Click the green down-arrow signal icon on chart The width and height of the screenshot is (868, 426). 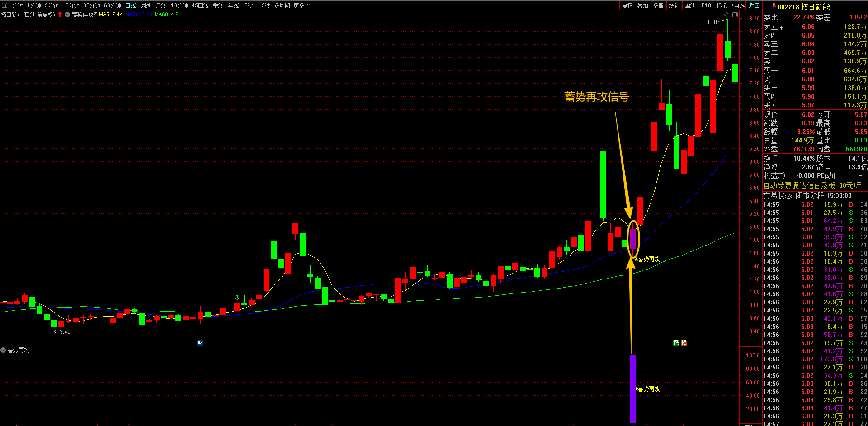click(x=236, y=298)
